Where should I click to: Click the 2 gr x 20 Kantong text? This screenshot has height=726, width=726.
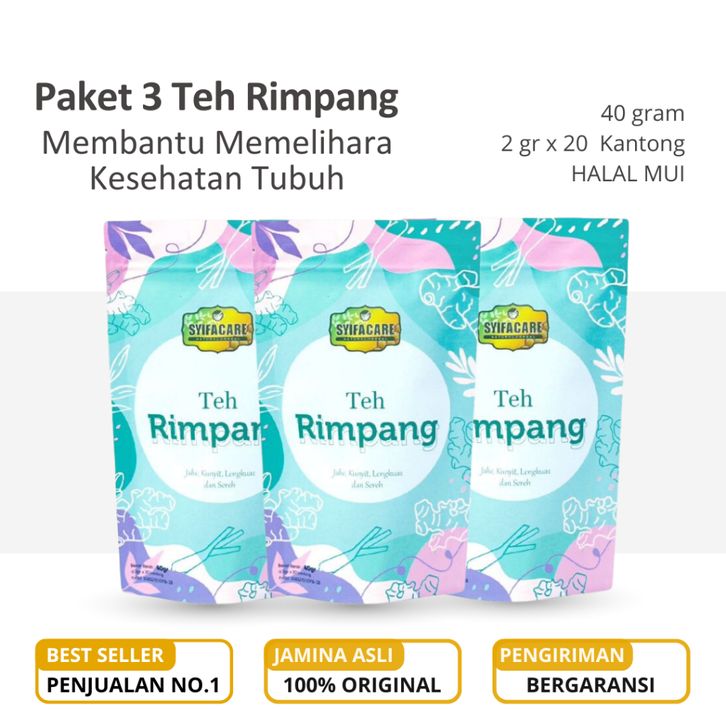593,144
